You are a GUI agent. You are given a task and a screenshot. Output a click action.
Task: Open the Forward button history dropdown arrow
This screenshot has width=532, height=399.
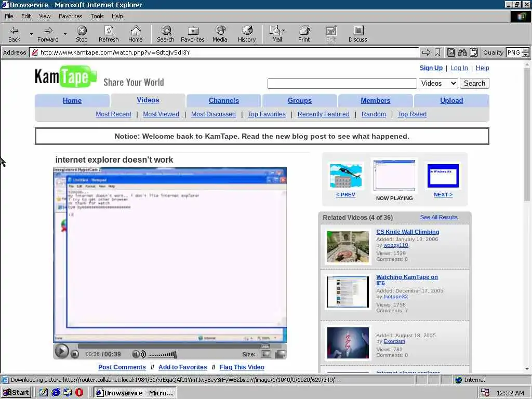(65, 34)
